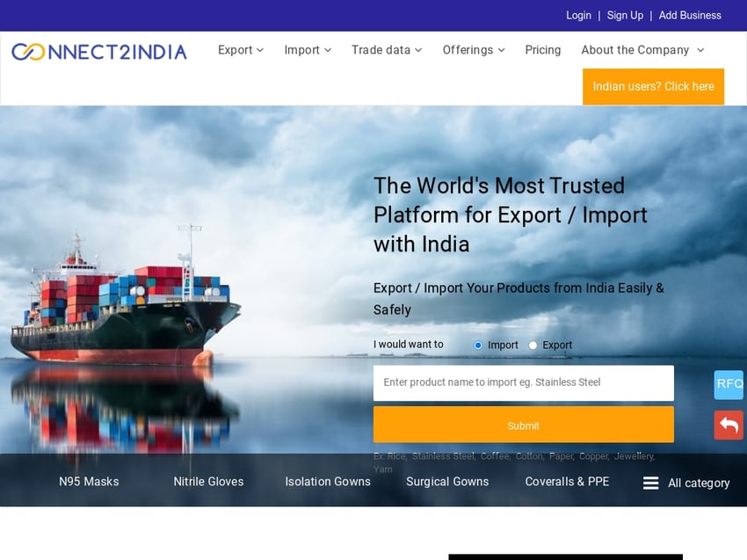This screenshot has height=560, width=747.
Task: Expand the Export menu dropdown
Action: pos(241,50)
